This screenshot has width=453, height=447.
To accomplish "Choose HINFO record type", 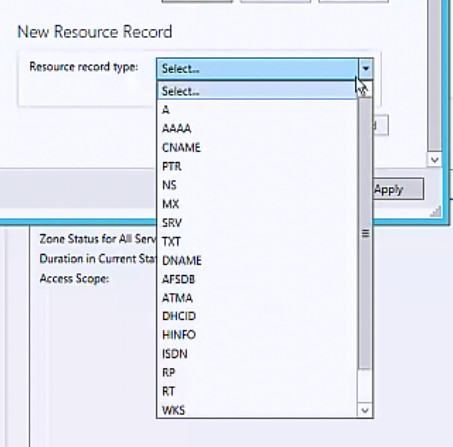I will click(257, 335).
